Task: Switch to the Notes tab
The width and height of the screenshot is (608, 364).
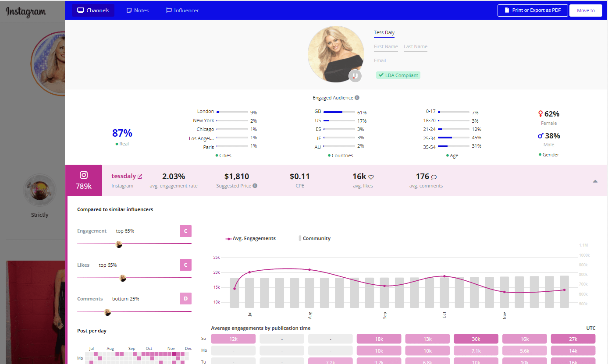Action: coord(138,10)
